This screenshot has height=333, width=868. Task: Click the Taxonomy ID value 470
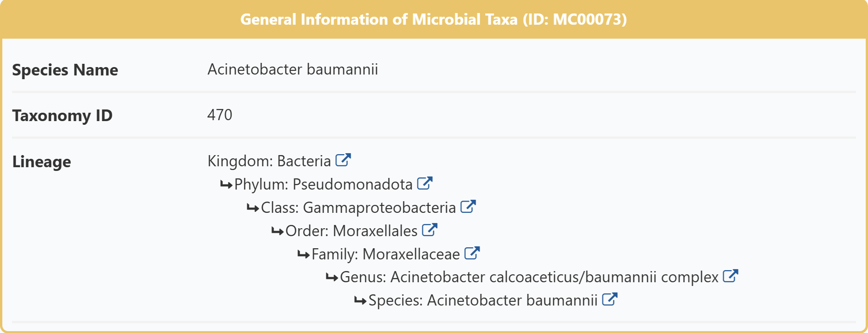click(x=220, y=115)
